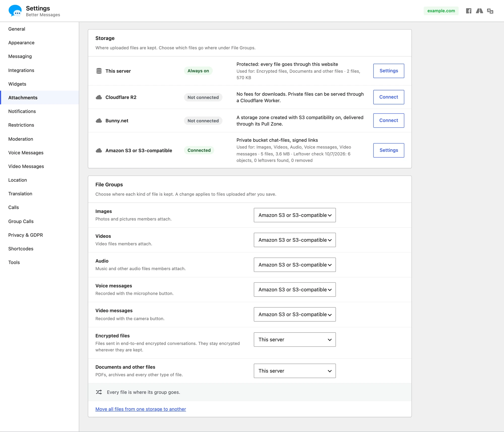Open the Documents and other files dropdown
This screenshot has height=432, width=504.
[295, 371]
